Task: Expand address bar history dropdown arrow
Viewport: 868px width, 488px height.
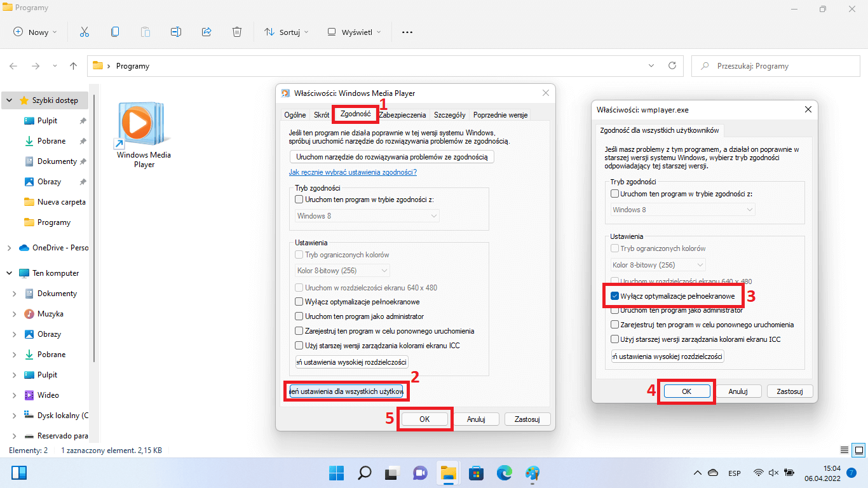Action: coord(651,65)
